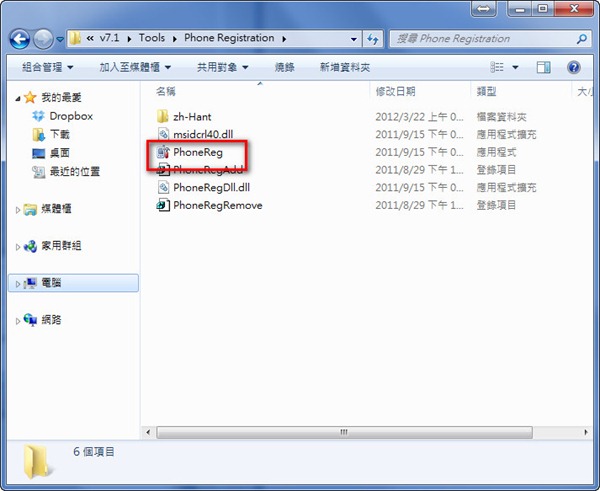Toggle the preview pane icon
The image size is (600, 491).
tap(543, 68)
